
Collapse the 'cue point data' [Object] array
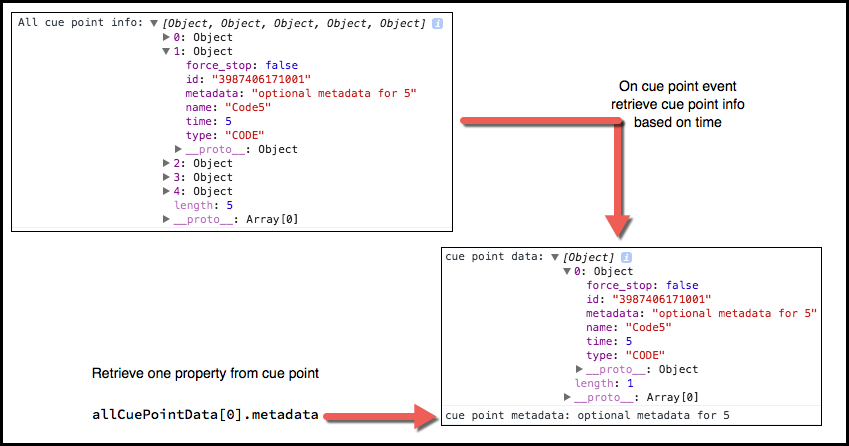[x=555, y=257]
